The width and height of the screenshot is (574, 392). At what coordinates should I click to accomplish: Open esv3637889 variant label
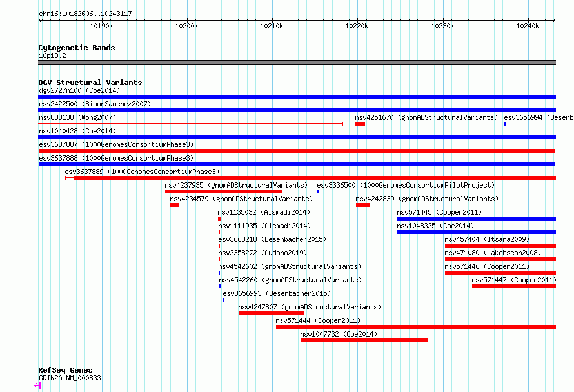click(142, 171)
